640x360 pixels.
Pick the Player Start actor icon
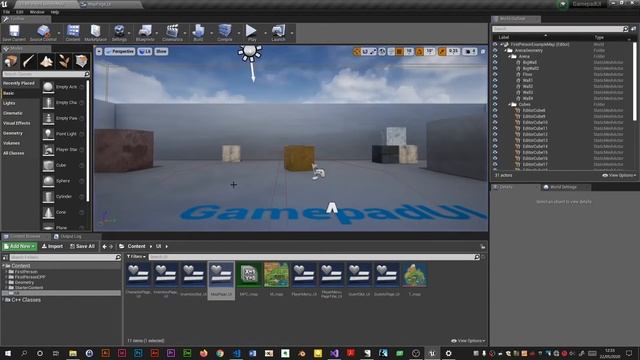(48, 150)
